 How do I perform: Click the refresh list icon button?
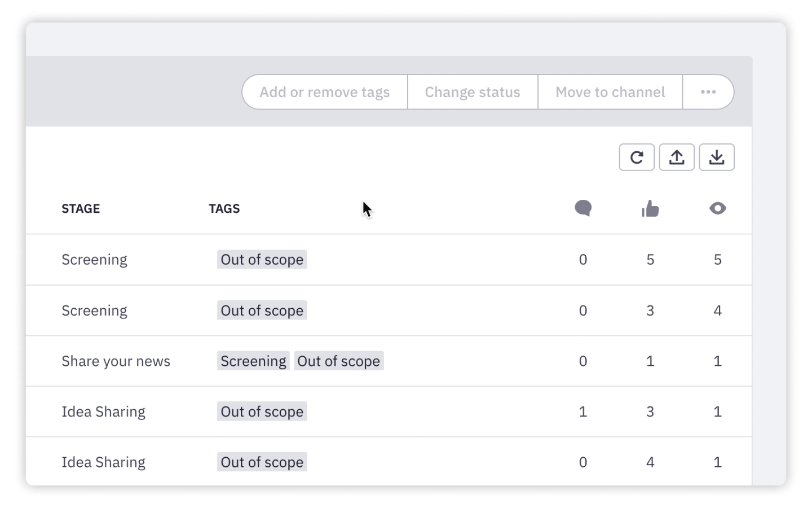(637, 157)
